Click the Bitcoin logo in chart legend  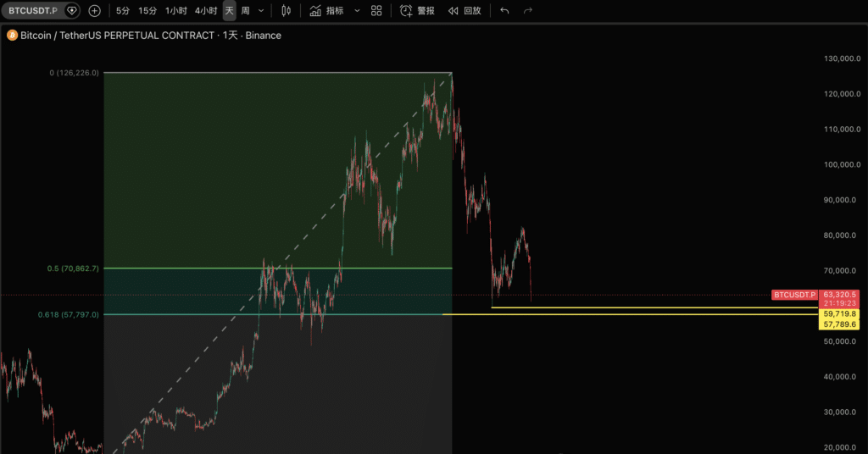12,36
